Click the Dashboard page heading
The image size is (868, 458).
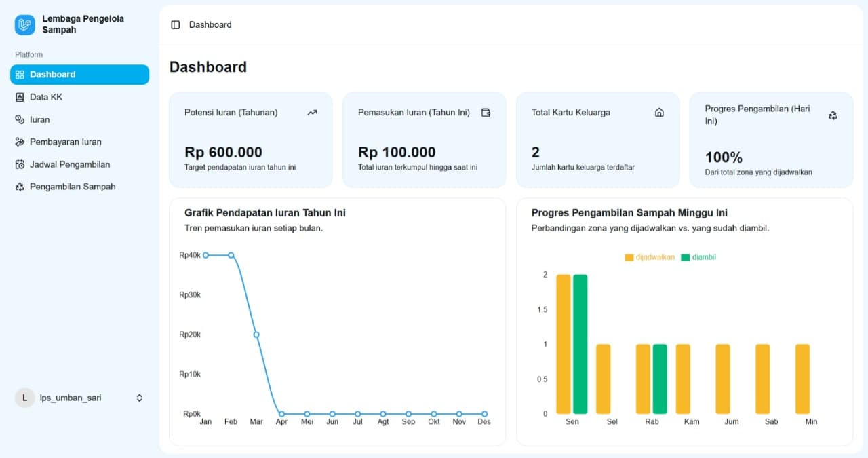point(208,67)
